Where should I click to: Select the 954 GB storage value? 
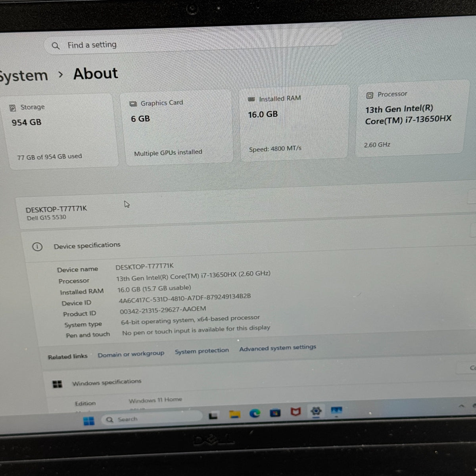[x=26, y=122]
